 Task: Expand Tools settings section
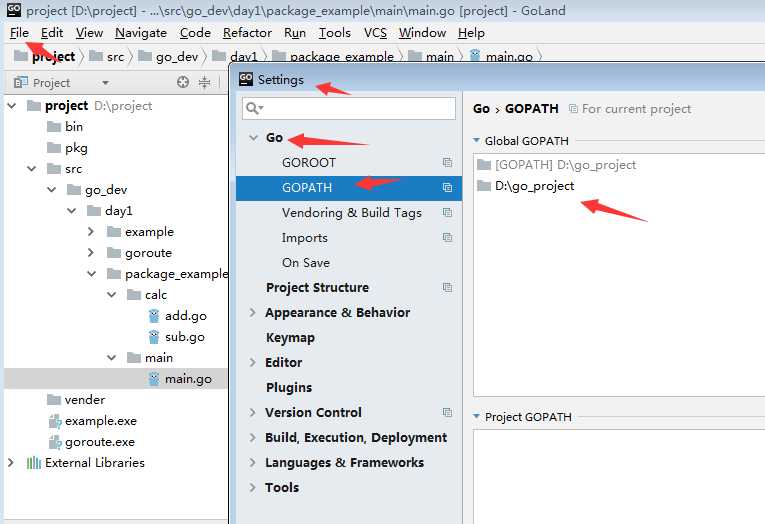[253, 487]
